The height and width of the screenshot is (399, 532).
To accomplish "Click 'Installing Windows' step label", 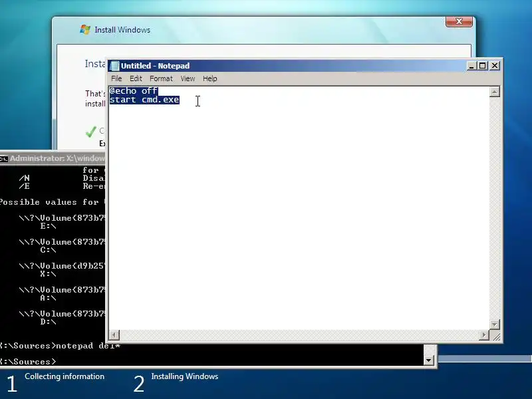I will (x=185, y=376).
